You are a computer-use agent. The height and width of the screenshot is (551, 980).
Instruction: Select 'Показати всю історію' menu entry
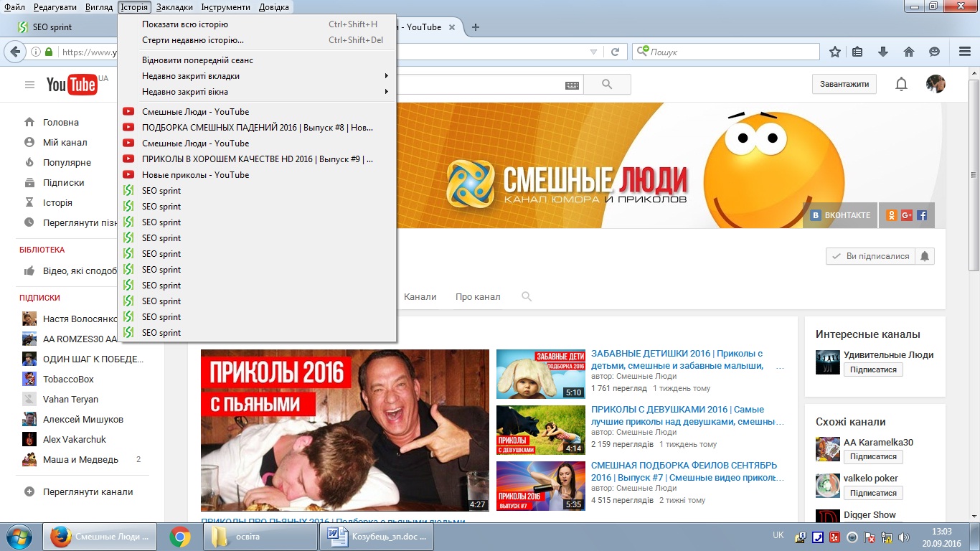point(258,24)
